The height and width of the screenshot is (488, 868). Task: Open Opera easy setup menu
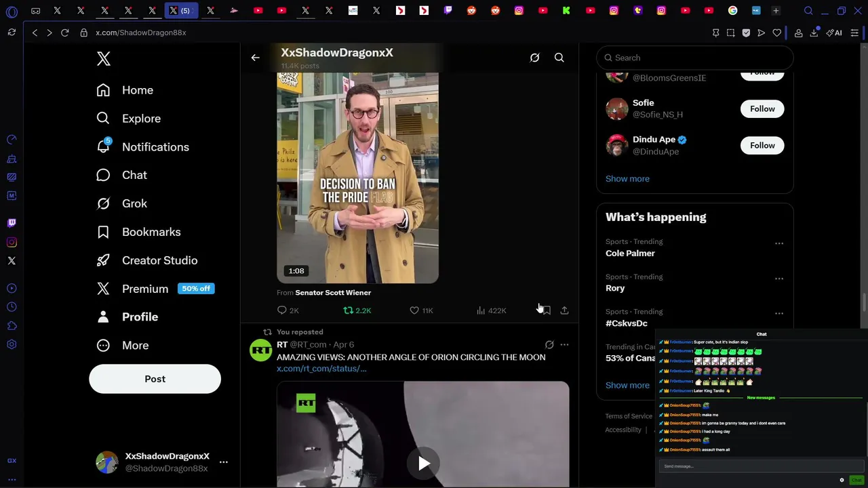(854, 33)
